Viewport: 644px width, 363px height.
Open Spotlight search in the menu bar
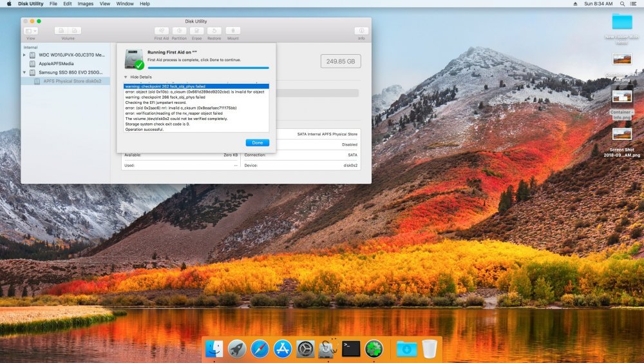click(x=622, y=4)
